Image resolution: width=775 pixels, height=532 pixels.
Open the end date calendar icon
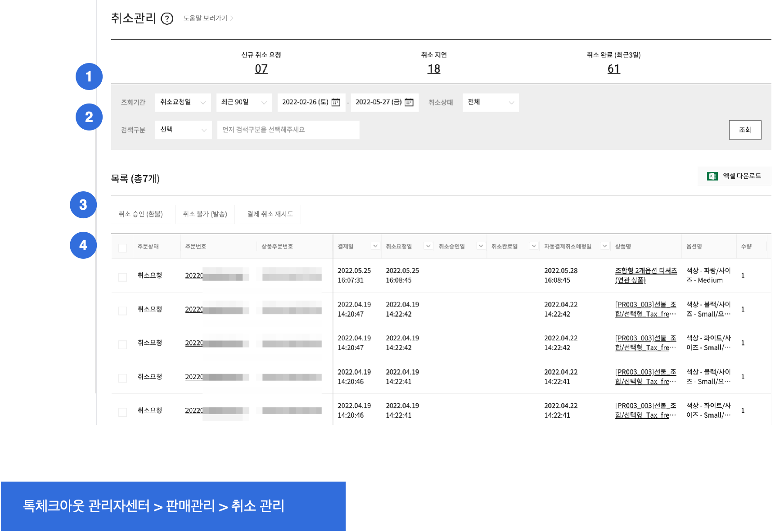click(409, 103)
